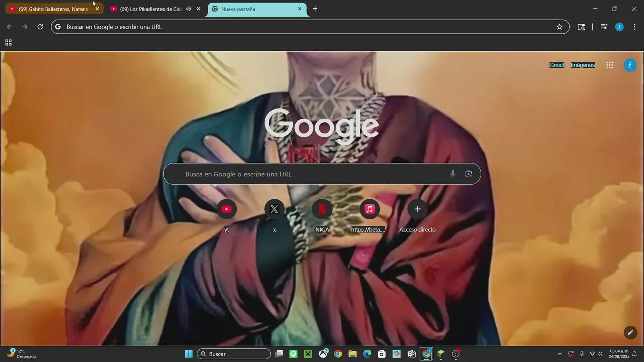Mute the Los Pikadientes tab audio
The width and height of the screenshot is (644, 362).
[x=188, y=9]
